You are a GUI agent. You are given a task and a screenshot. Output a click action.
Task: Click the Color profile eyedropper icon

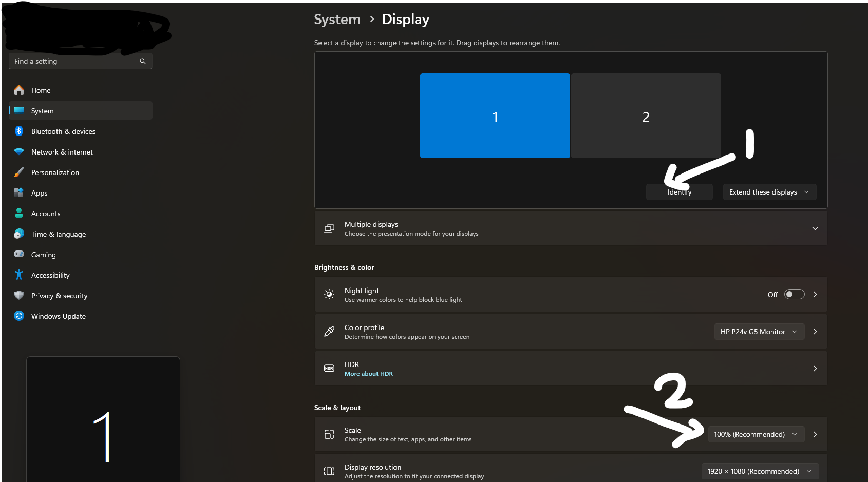(329, 331)
